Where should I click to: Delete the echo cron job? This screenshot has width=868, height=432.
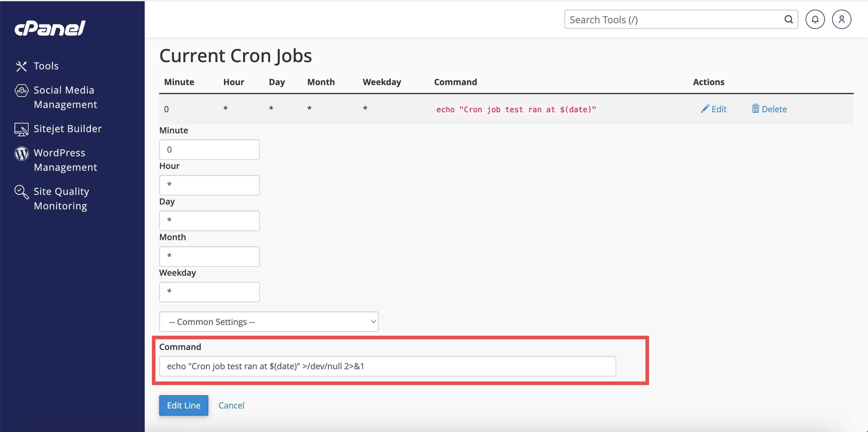[x=769, y=109]
